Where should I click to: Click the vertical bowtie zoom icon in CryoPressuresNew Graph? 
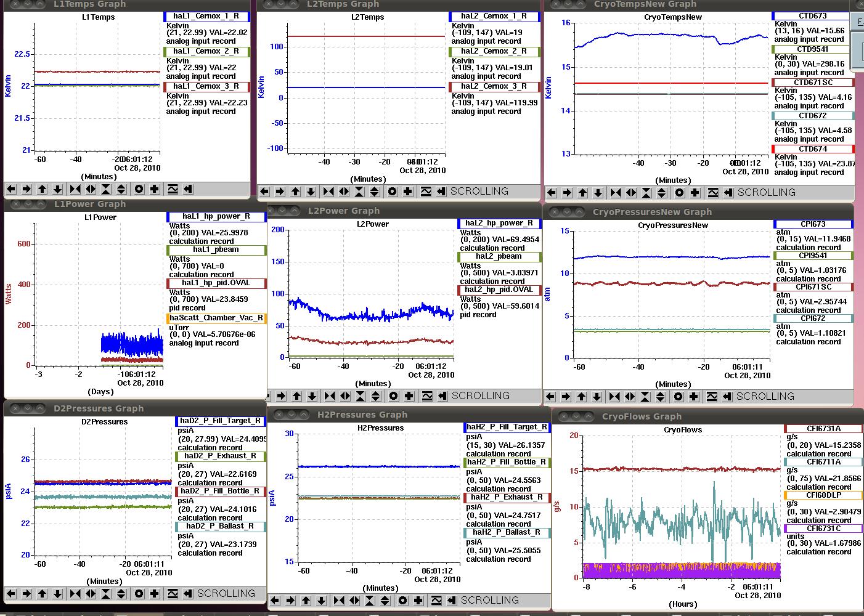[645, 397]
